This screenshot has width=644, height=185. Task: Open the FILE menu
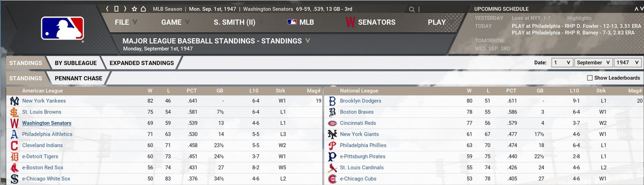pyautogui.click(x=126, y=22)
